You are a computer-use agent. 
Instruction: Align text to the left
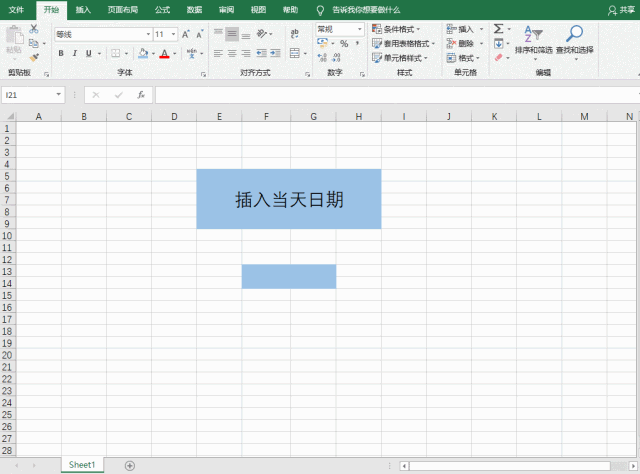click(218, 53)
